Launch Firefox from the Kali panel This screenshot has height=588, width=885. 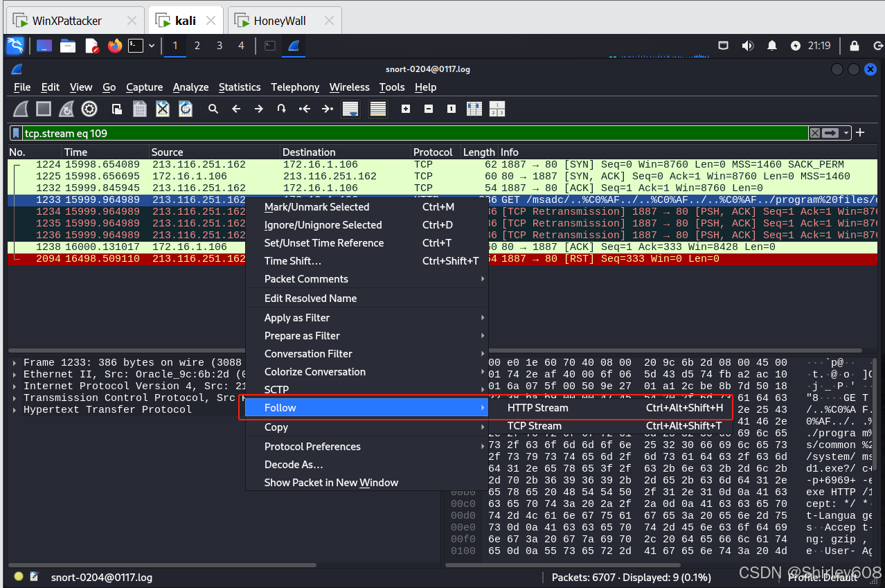(115, 46)
